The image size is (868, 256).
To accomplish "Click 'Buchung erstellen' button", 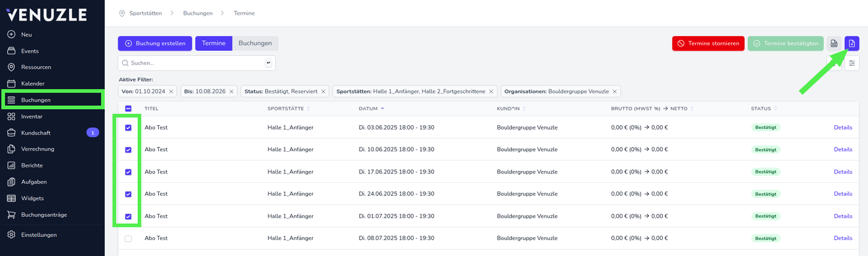I will tap(155, 43).
